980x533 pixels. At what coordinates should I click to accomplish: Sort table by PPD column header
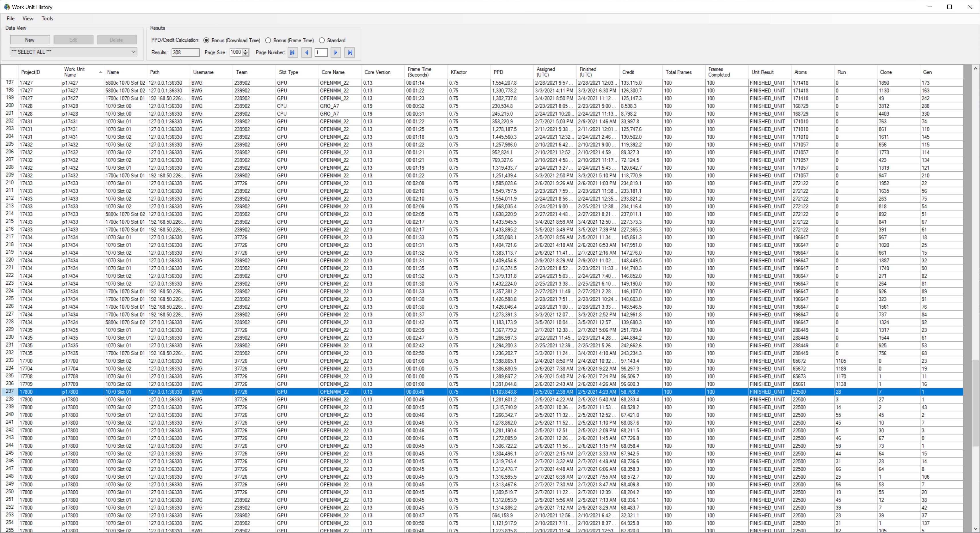(x=498, y=72)
